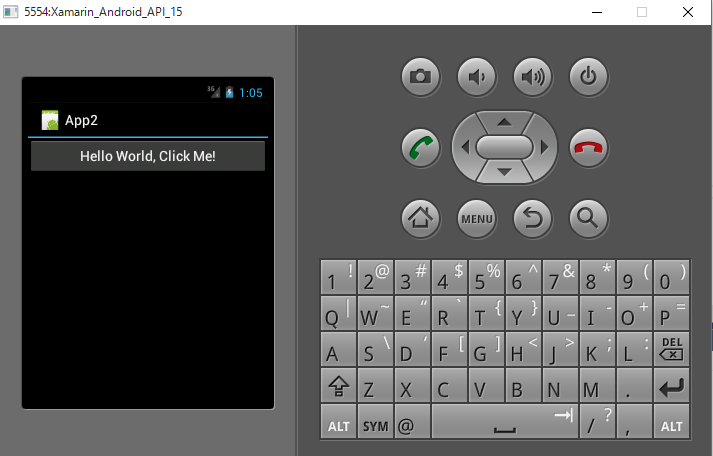This screenshot has width=713, height=456.
Task: Toggle the left ALT key
Action: [x=338, y=422]
